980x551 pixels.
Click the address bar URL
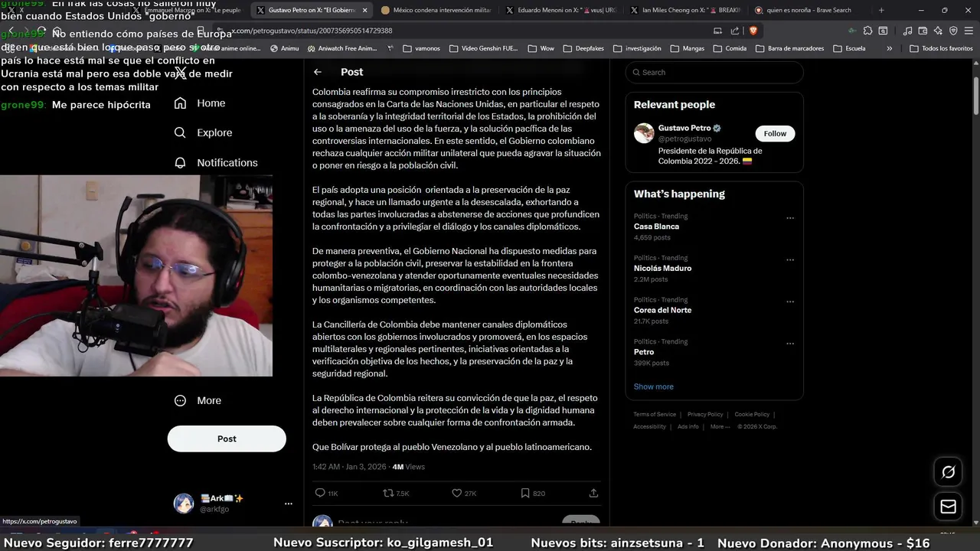(x=312, y=31)
